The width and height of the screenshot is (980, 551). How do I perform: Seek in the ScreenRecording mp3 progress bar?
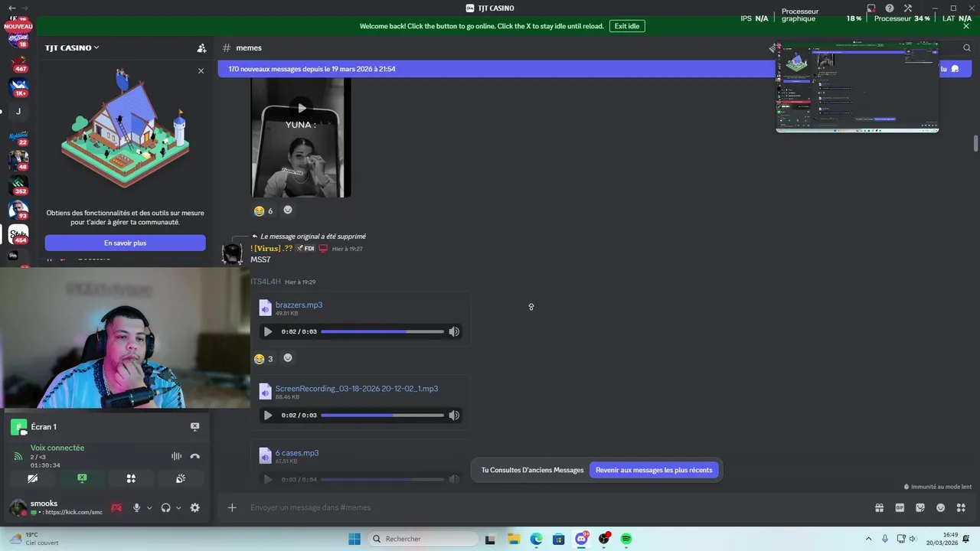coord(382,416)
